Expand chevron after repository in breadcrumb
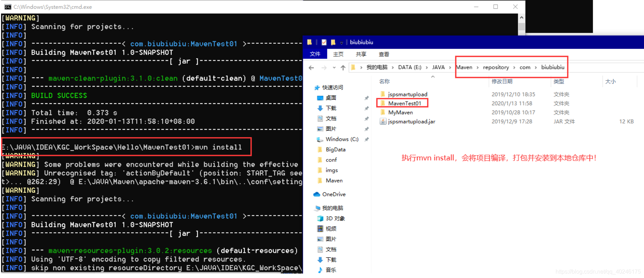This screenshot has width=644, height=278. pos(514,67)
